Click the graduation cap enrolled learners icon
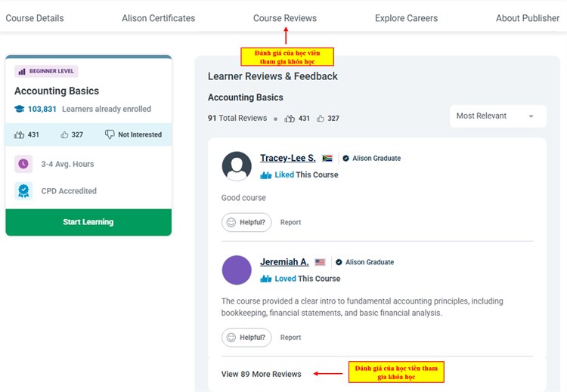 click(20, 109)
